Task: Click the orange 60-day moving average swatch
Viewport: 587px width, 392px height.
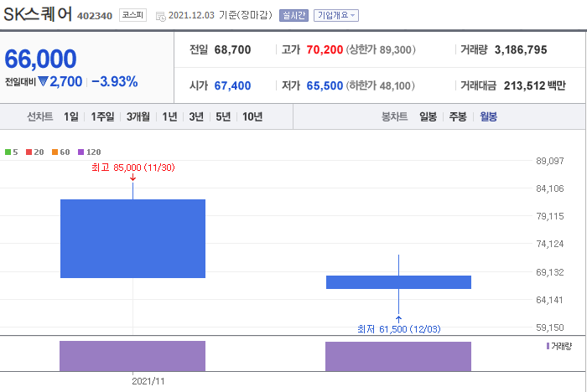Action: [55, 152]
